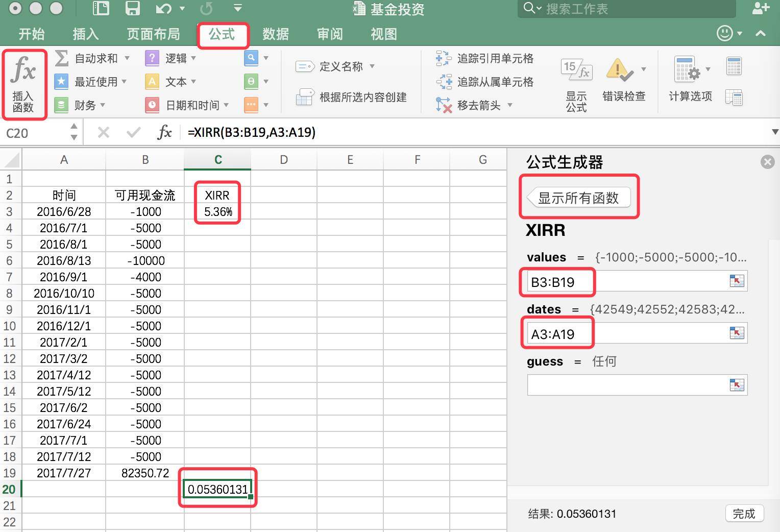
Task: Open Calculation Options (计算选项)
Action: click(x=690, y=79)
